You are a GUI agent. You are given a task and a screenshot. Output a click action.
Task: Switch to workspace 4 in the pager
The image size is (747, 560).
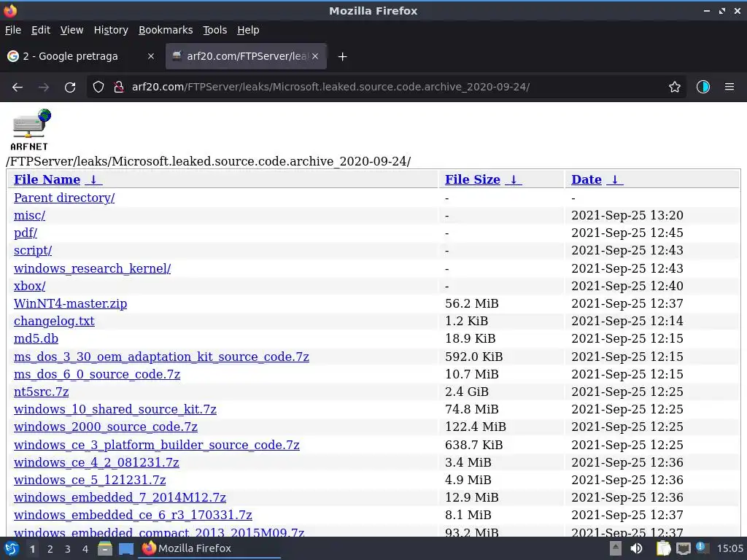85,549
